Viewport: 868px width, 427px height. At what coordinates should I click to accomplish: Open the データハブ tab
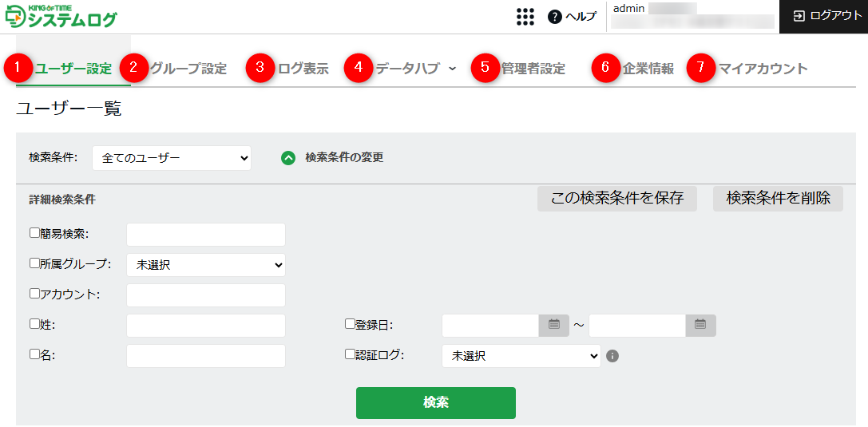(x=408, y=69)
